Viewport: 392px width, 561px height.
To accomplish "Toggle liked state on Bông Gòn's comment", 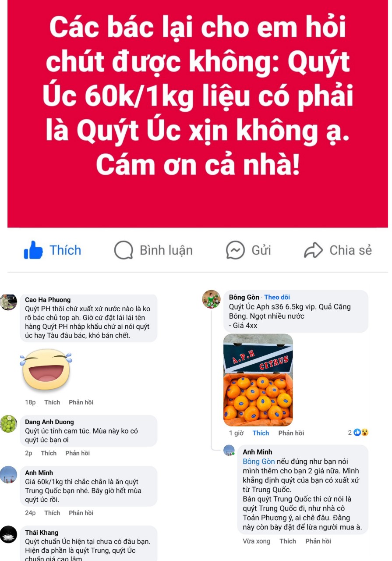I will [261, 433].
